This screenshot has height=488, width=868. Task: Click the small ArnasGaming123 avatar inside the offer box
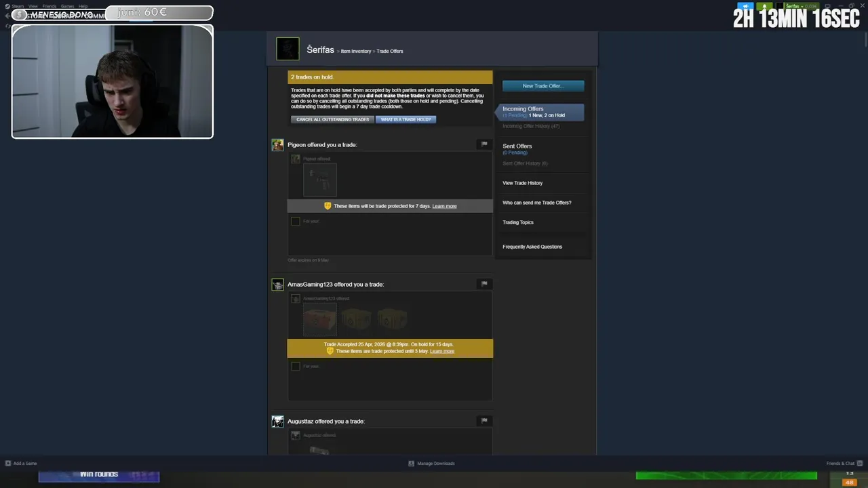(x=295, y=298)
